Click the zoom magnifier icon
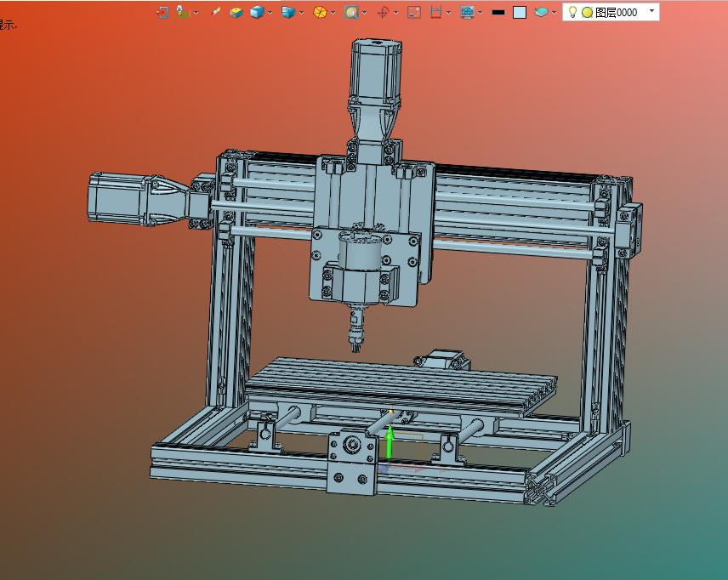 tap(351, 12)
